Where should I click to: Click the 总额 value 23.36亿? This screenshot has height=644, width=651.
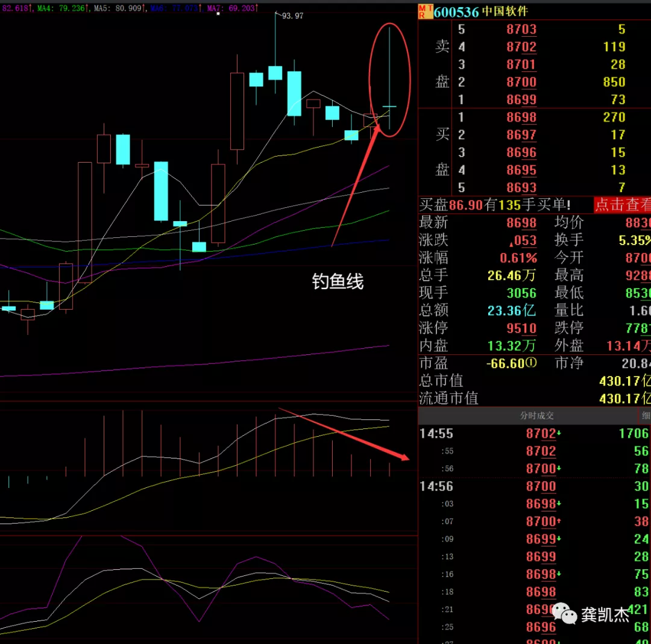pyautogui.click(x=512, y=311)
